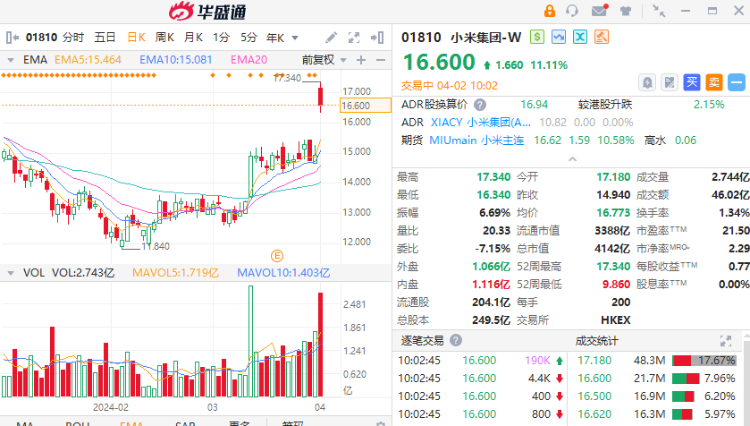
Task: Select the 月K monthly candlestick tab
Action: coord(194,37)
